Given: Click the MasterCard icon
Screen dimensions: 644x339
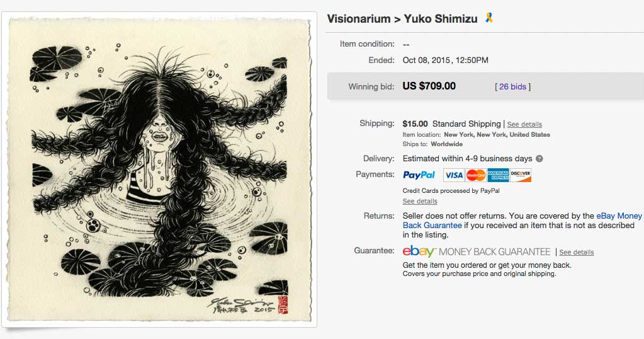Looking at the screenshot, I should (x=475, y=175).
